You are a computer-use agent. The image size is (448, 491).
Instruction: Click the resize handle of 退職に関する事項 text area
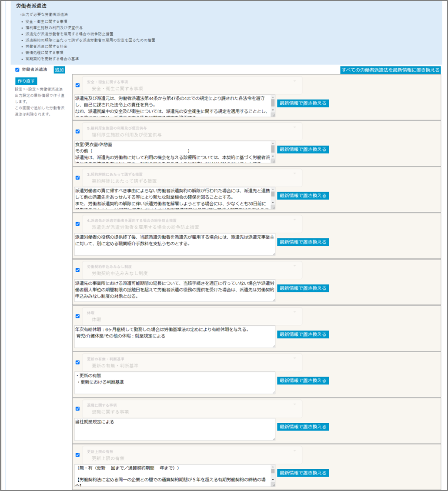coord(274,439)
